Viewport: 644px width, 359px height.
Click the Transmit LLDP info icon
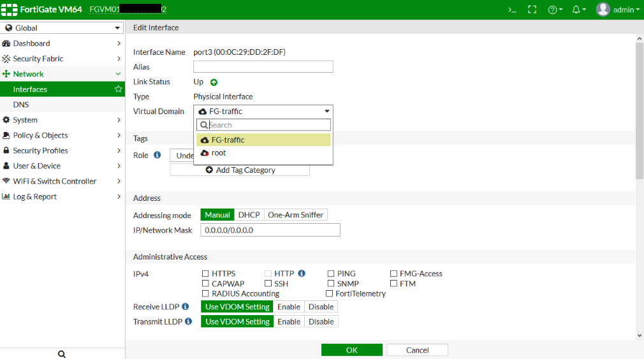pyautogui.click(x=188, y=321)
